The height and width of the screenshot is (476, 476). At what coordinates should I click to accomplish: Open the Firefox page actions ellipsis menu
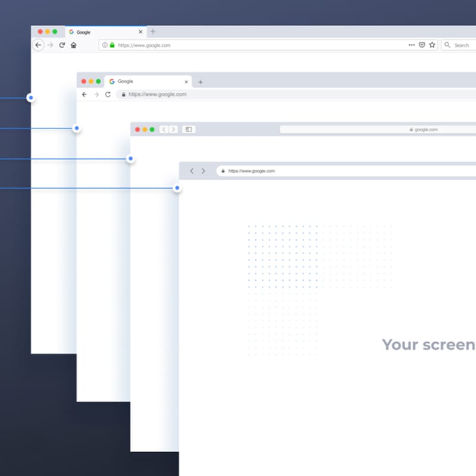412,45
